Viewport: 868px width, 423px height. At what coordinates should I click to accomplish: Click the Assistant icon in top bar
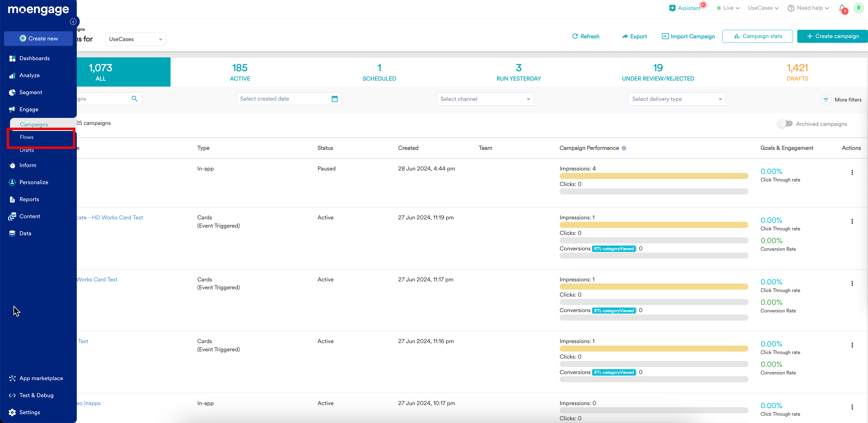pyautogui.click(x=672, y=8)
